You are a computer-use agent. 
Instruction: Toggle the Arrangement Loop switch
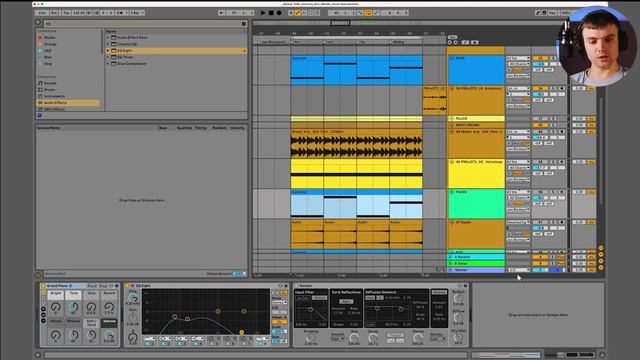pos(368,13)
